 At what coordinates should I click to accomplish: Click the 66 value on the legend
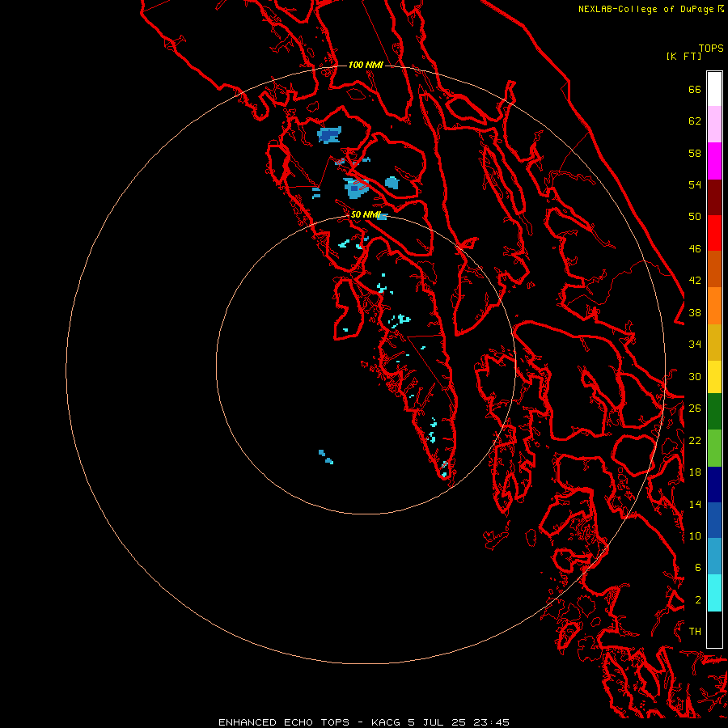point(695,89)
